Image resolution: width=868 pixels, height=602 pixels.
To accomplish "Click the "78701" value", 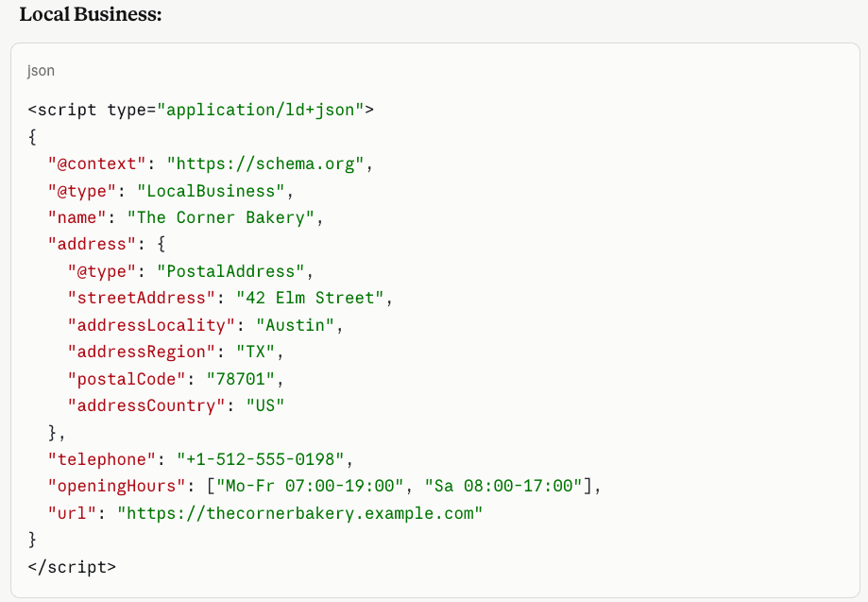I will pyautogui.click(x=241, y=379).
